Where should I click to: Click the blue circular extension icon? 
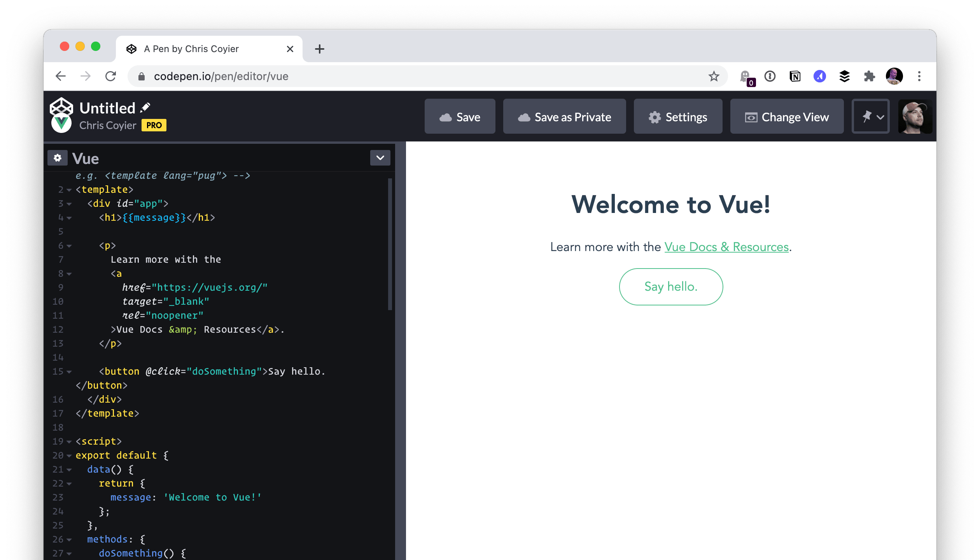tap(820, 76)
